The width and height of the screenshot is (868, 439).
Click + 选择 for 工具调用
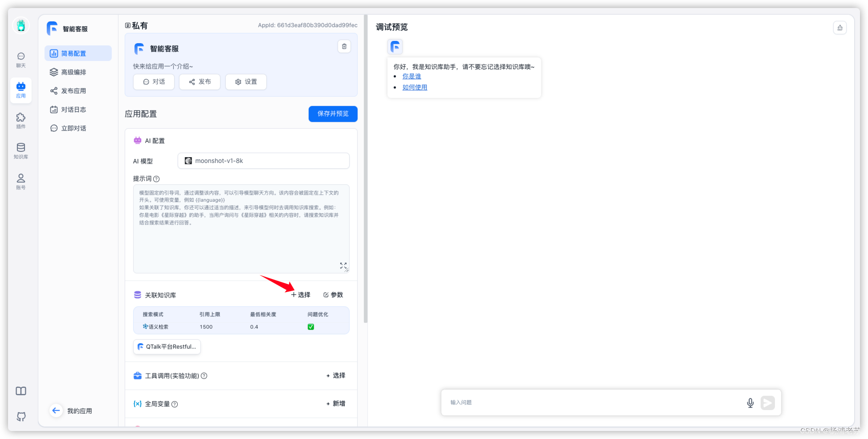pos(336,376)
